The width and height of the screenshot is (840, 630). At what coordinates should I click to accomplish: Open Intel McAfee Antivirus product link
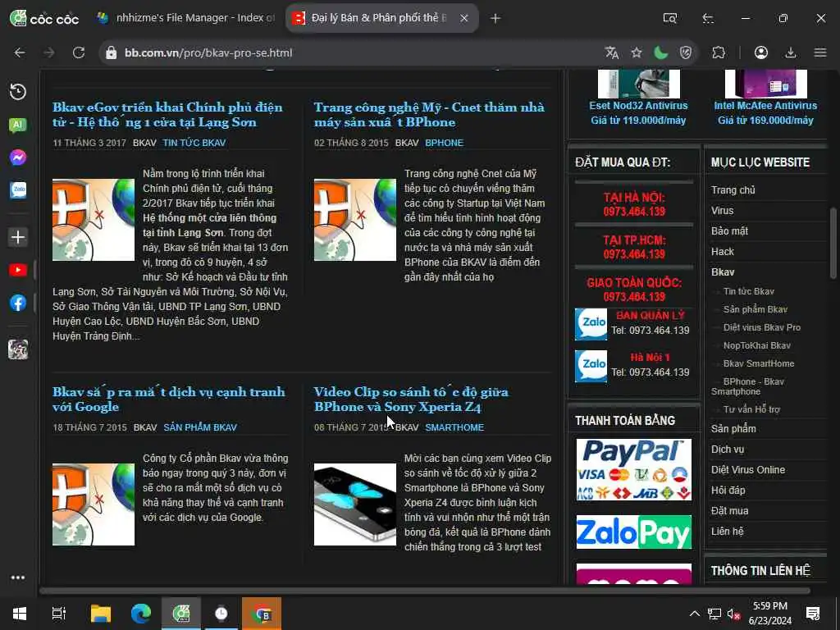coord(765,106)
